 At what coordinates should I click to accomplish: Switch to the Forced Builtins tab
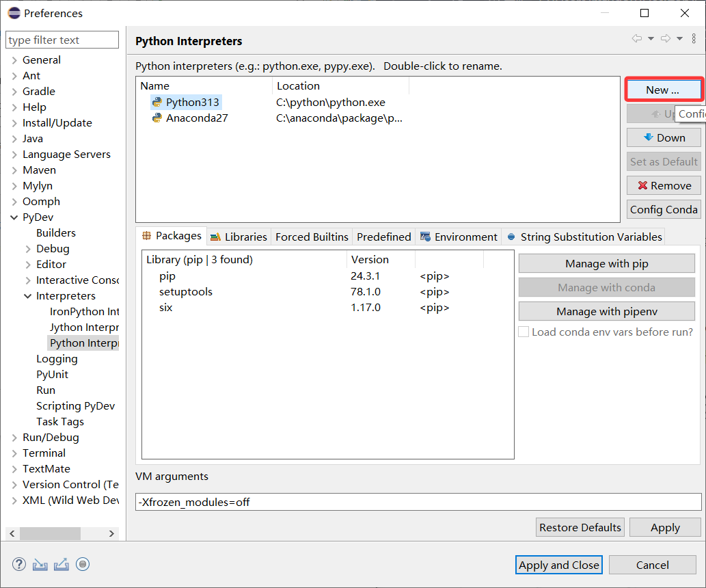[x=312, y=237]
